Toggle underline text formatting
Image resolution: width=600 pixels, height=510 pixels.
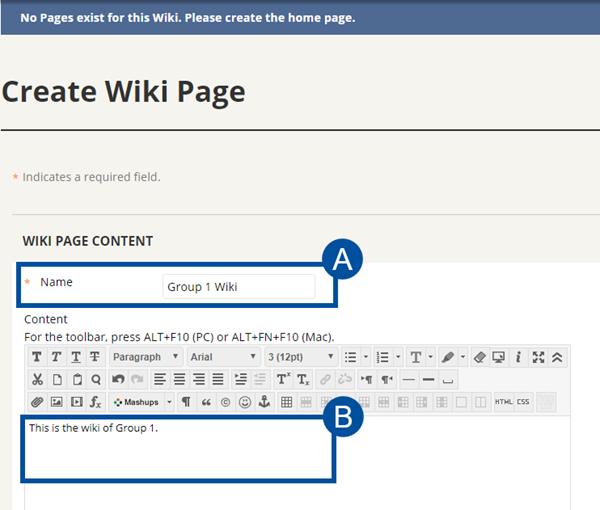[x=76, y=357]
